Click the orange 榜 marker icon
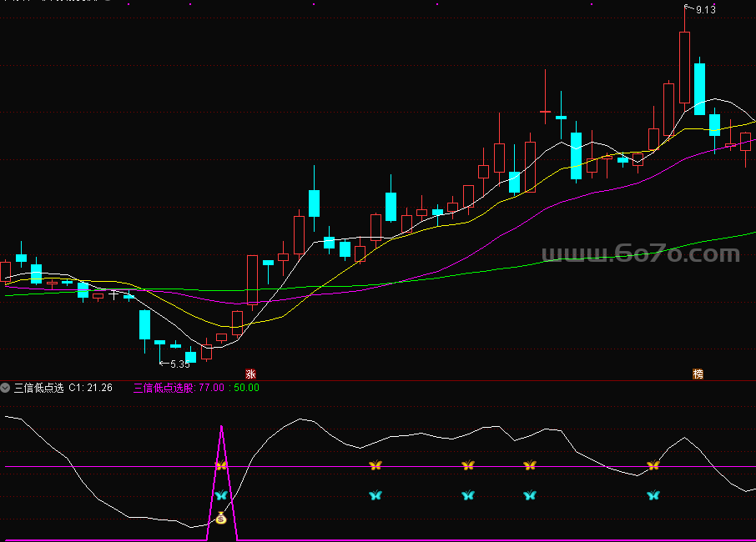This screenshot has width=756, height=542. click(698, 374)
